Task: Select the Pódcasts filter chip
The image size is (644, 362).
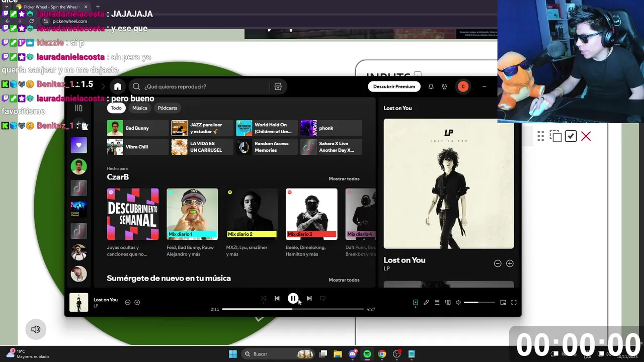Action: click(168, 108)
